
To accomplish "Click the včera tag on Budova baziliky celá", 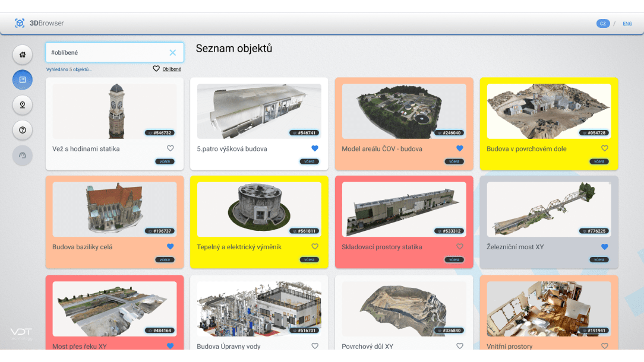I will pyautogui.click(x=165, y=259).
